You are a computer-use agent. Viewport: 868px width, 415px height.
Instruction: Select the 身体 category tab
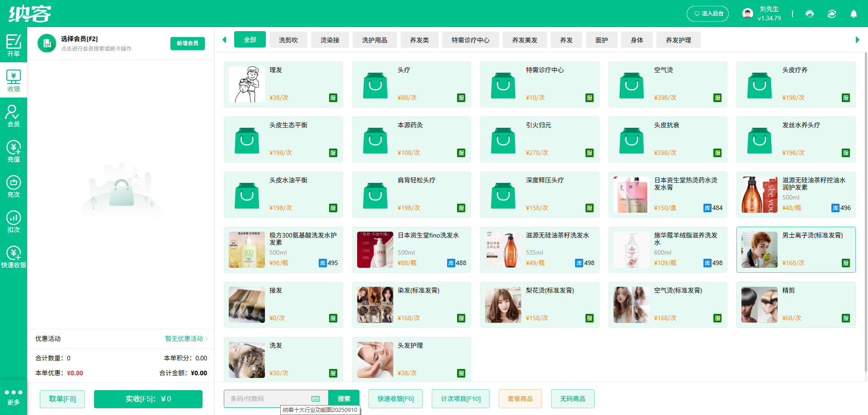click(637, 40)
